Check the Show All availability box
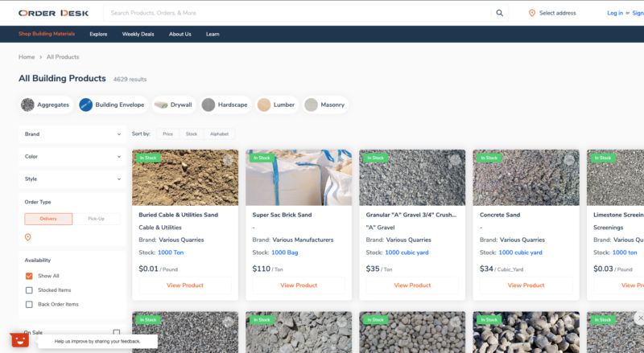Viewport: 644px width, 353px height. click(29, 276)
